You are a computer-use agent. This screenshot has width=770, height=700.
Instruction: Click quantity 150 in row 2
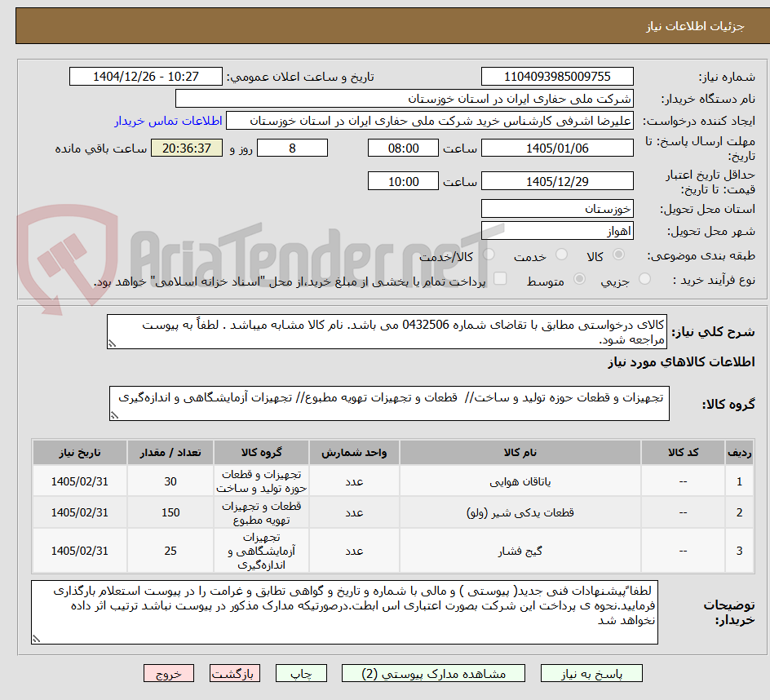coord(170,512)
